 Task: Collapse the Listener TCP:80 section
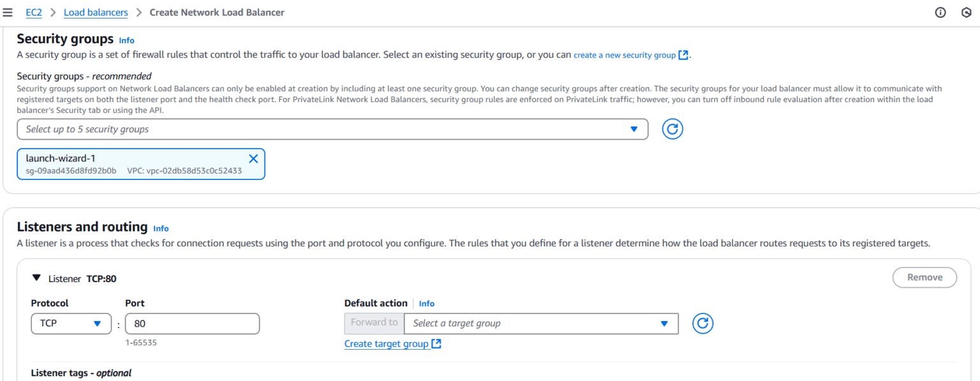[36, 278]
